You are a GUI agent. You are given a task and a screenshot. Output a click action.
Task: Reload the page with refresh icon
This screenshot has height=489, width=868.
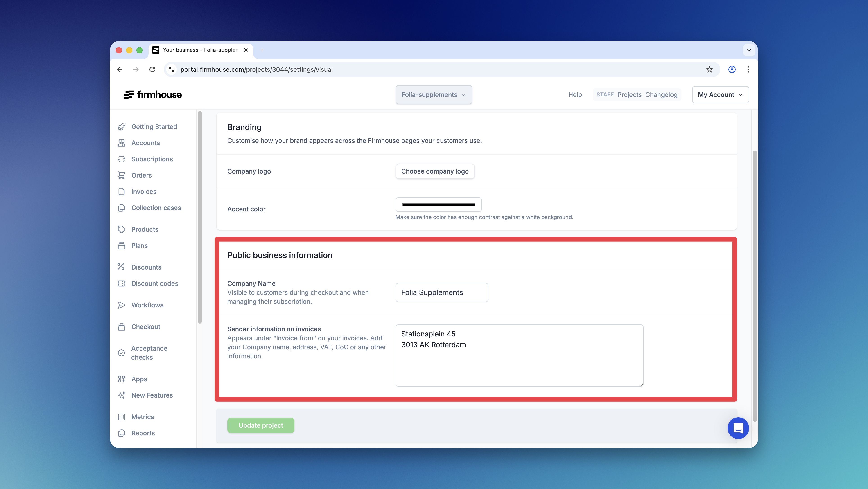click(x=152, y=69)
